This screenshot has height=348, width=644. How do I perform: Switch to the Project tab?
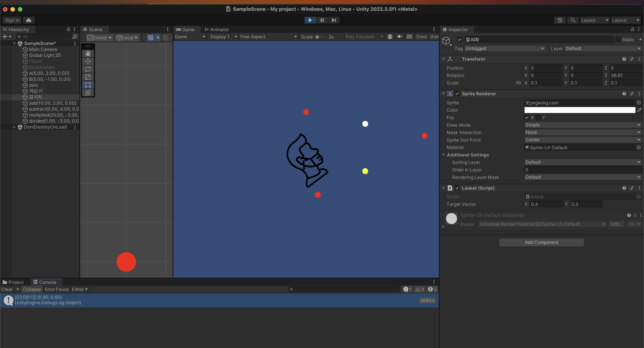13,282
